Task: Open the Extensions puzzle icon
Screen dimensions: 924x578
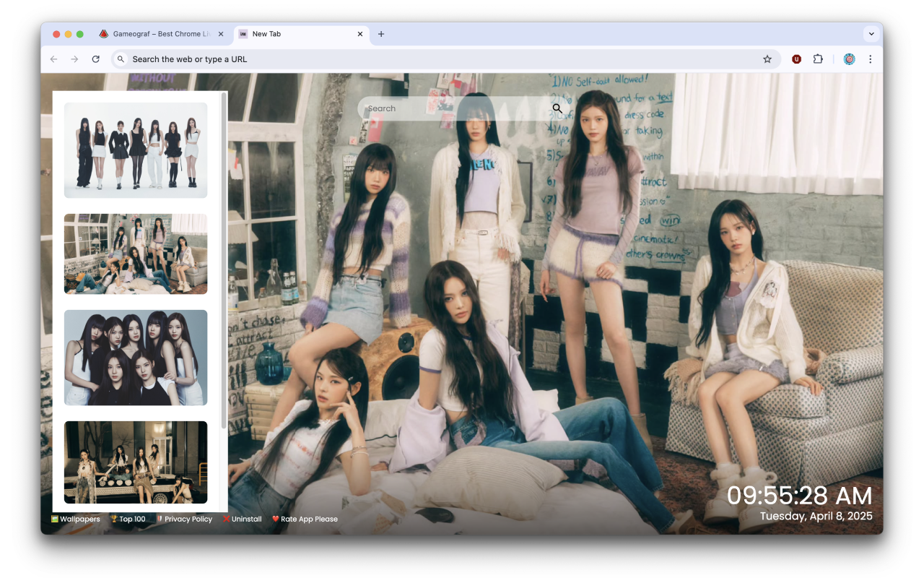Action: pyautogui.click(x=818, y=59)
